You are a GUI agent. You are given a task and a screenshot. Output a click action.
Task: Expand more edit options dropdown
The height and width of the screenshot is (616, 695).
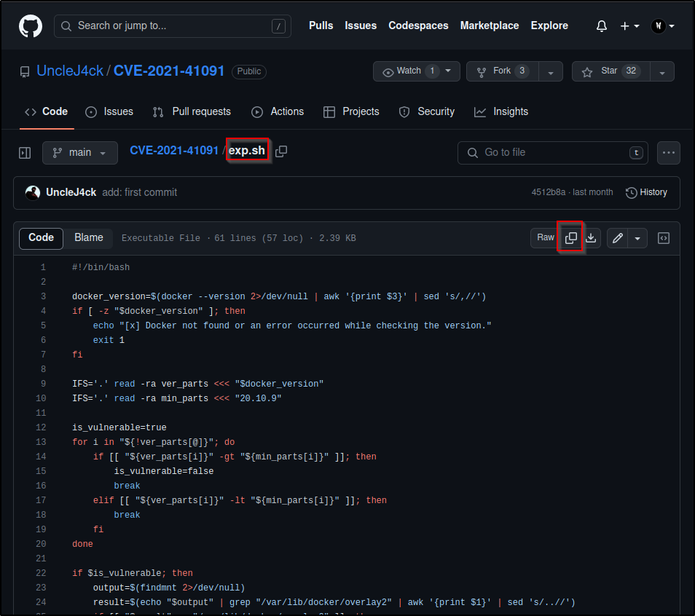637,238
